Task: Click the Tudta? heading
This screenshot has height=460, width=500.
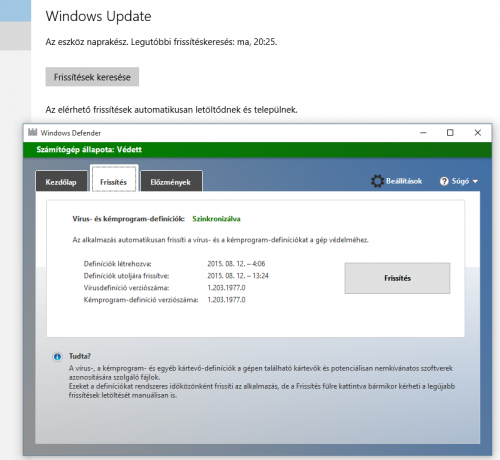Action: [80, 356]
